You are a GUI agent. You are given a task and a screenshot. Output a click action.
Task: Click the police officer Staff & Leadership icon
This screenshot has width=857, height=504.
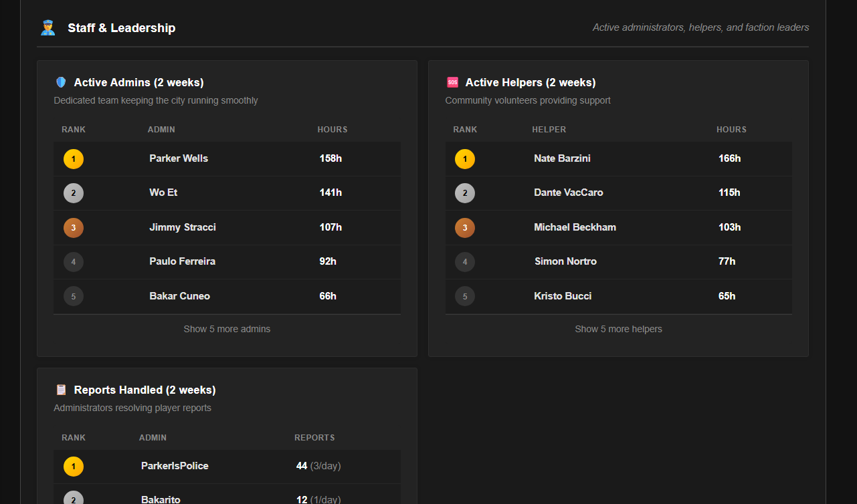coord(47,28)
